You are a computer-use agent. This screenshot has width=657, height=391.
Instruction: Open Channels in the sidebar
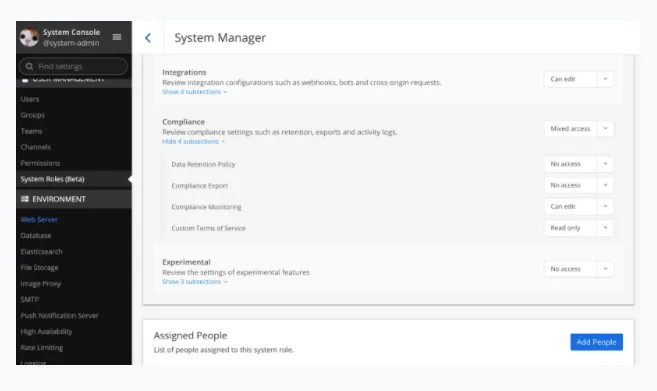click(x=36, y=147)
